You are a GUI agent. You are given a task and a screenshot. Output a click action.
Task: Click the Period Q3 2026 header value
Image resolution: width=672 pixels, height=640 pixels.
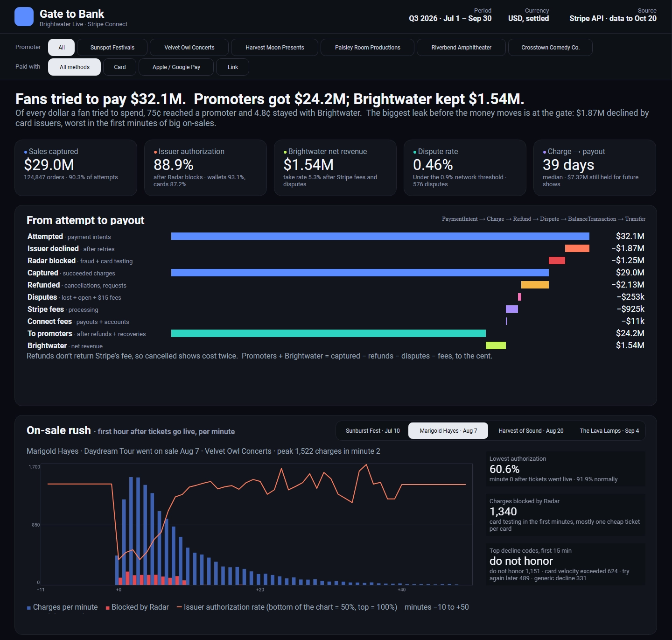[450, 19]
